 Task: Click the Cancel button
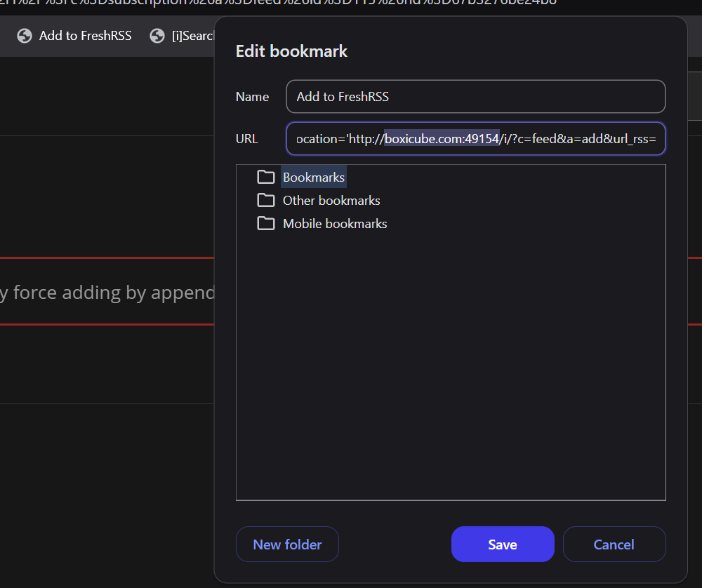coord(614,544)
